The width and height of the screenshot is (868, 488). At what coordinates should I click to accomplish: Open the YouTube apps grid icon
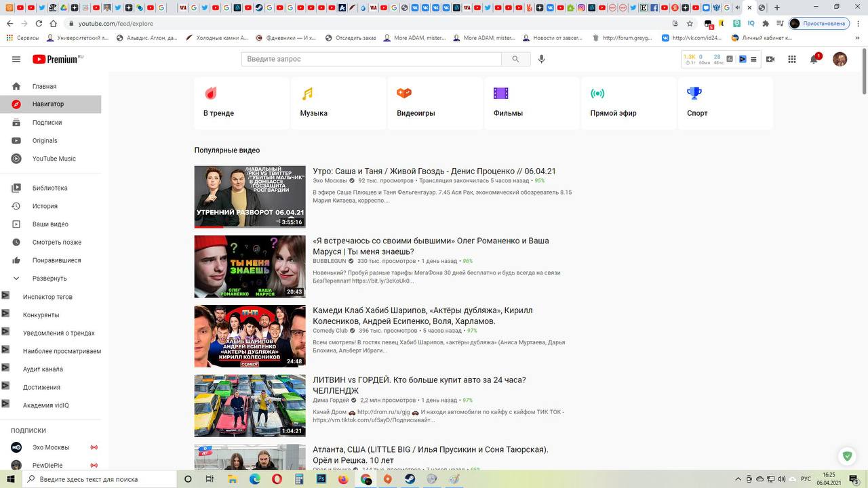click(x=791, y=59)
